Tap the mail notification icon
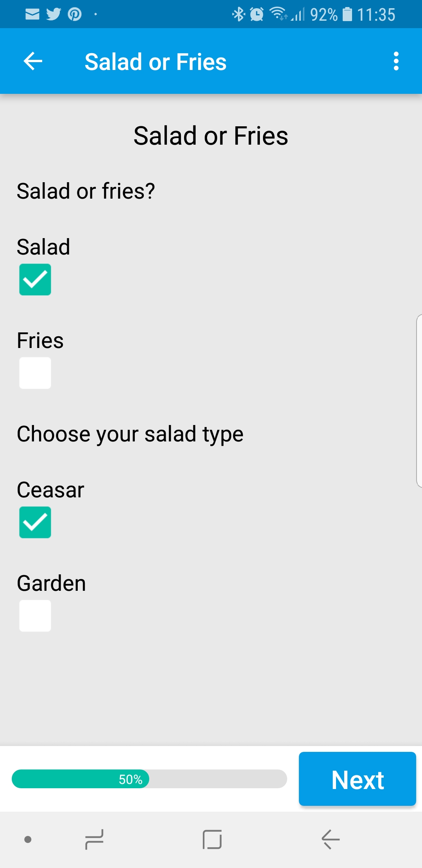Screen dimensions: 422x868 32,14
